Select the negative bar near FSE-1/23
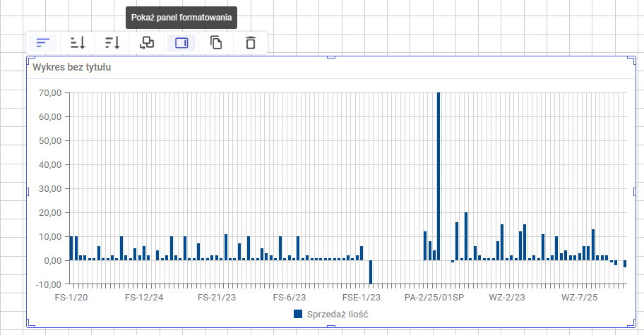The width and height of the screenshot is (644, 335). tap(371, 272)
